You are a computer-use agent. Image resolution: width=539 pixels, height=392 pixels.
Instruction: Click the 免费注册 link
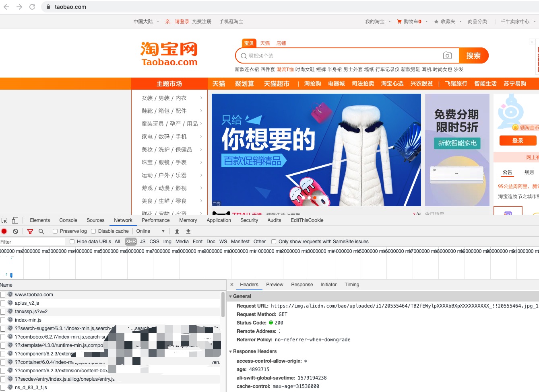(x=202, y=22)
